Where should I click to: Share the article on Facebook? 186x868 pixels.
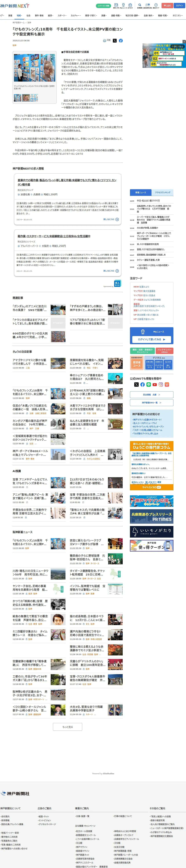pos(121,41)
